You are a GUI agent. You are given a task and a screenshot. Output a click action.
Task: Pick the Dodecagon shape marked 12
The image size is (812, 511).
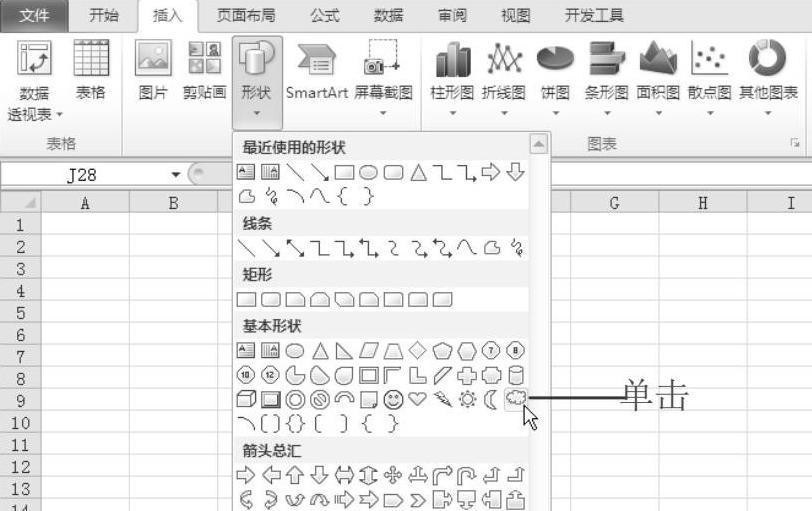coord(270,374)
